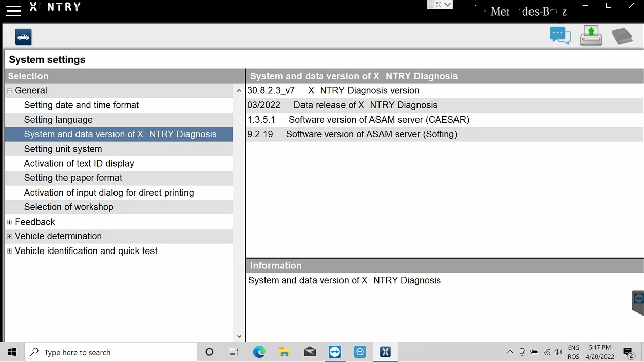
Task: Collapse the General tree node
Action: pyautogui.click(x=10, y=91)
